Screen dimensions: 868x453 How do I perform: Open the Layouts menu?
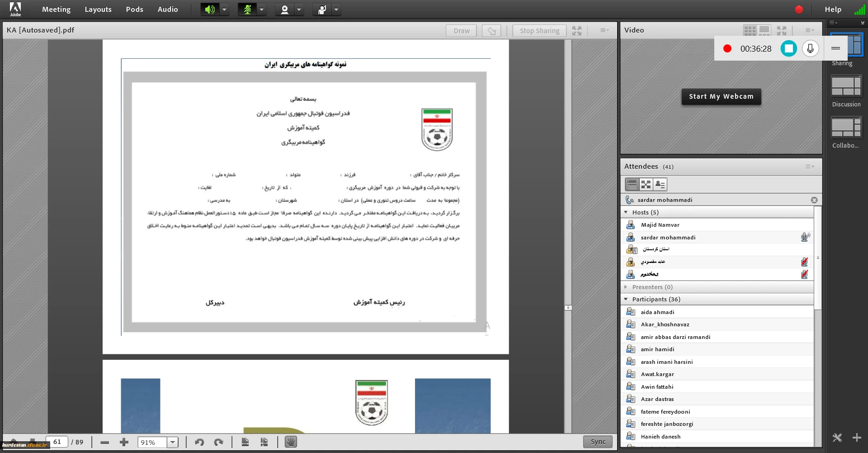click(98, 10)
